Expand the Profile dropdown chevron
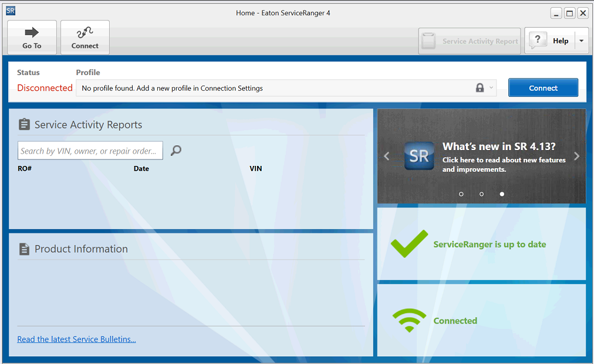Image resolution: width=594 pixels, height=364 pixels. coord(491,88)
